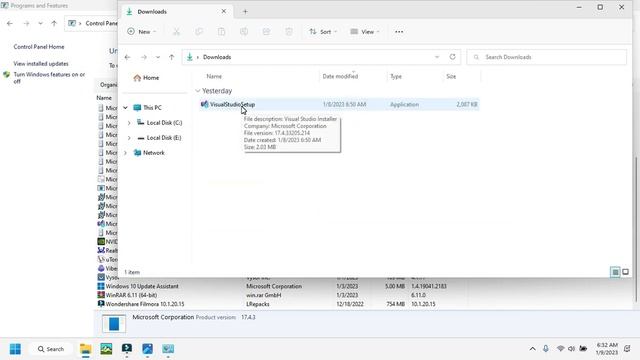Switch to details view layout
Image resolution: width=640 pixels, height=360 pixels.
pyautogui.click(x=615, y=272)
